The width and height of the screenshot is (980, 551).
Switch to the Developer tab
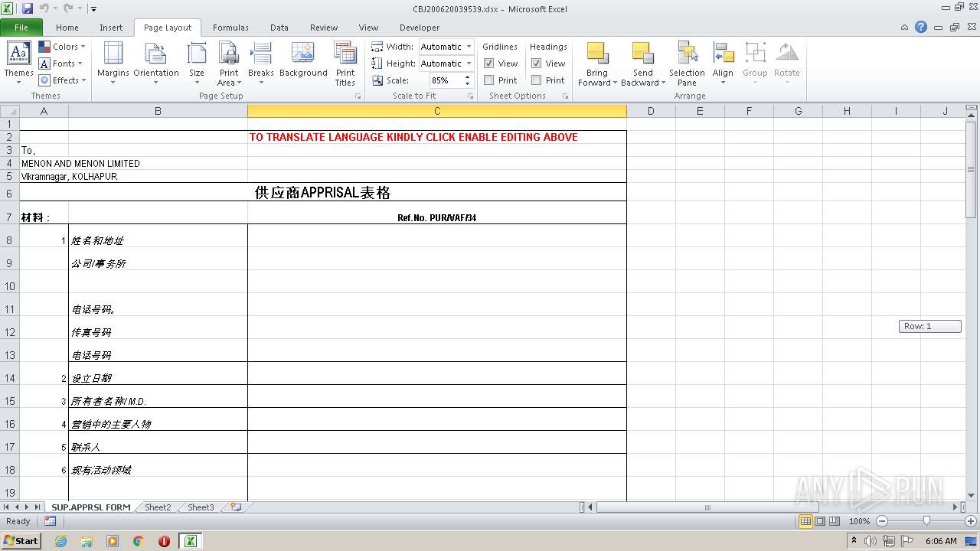coord(420,28)
